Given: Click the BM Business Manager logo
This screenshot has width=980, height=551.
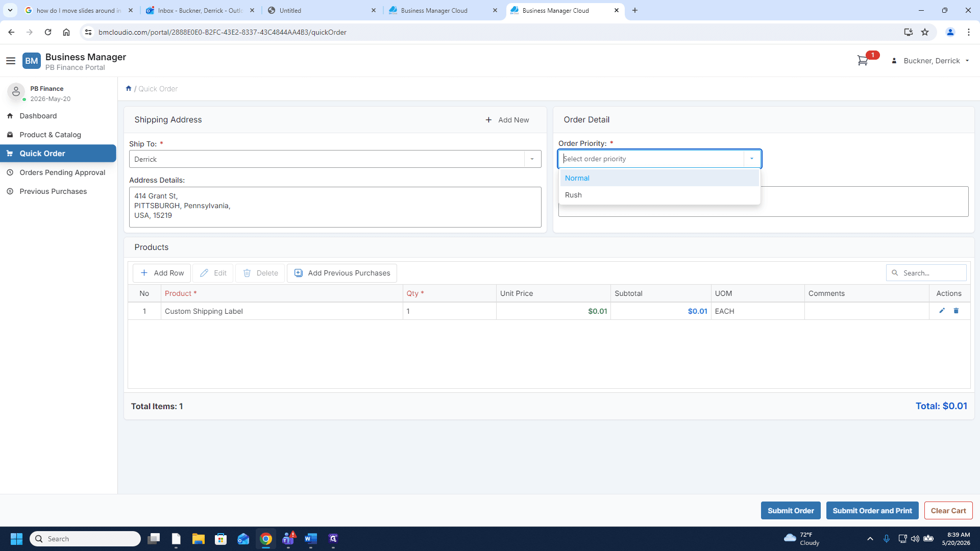Looking at the screenshot, I should (32, 61).
